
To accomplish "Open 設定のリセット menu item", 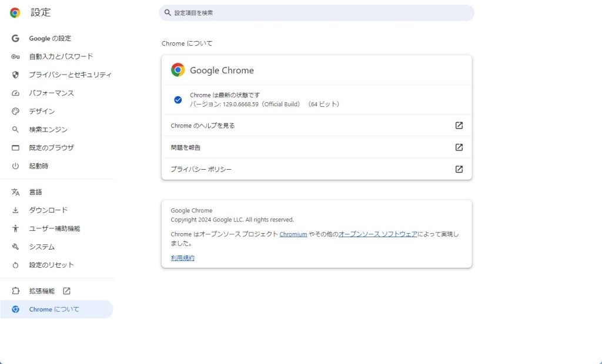I will coord(51,265).
